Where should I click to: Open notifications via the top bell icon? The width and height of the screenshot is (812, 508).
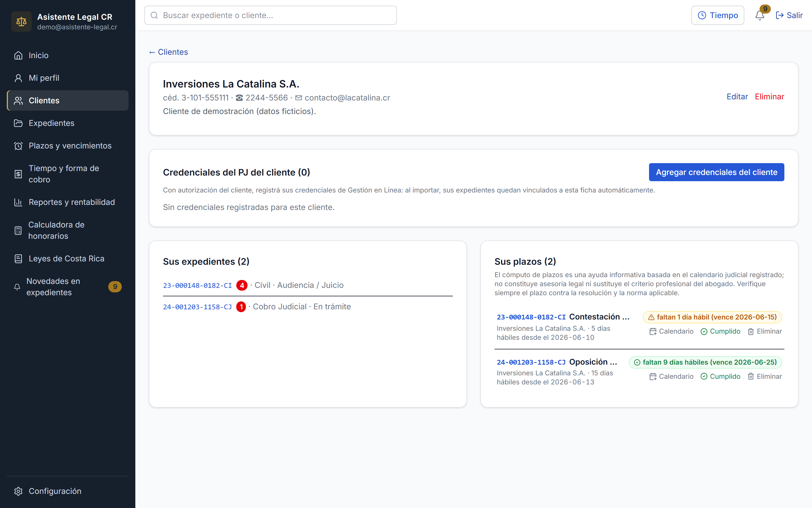760,16
